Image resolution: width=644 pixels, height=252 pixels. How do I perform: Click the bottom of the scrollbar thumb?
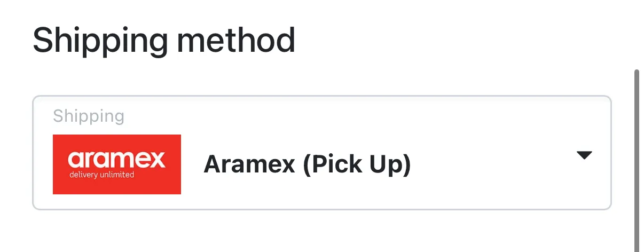click(636, 247)
